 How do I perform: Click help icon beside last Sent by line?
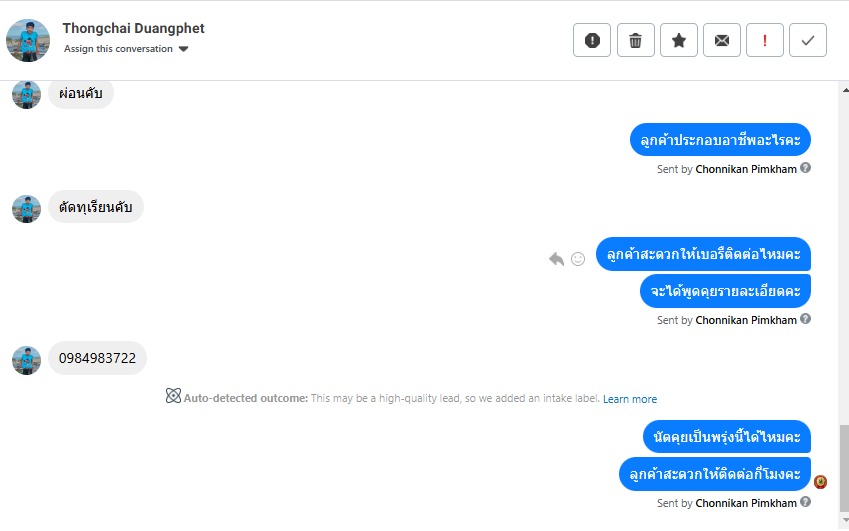[x=806, y=503]
